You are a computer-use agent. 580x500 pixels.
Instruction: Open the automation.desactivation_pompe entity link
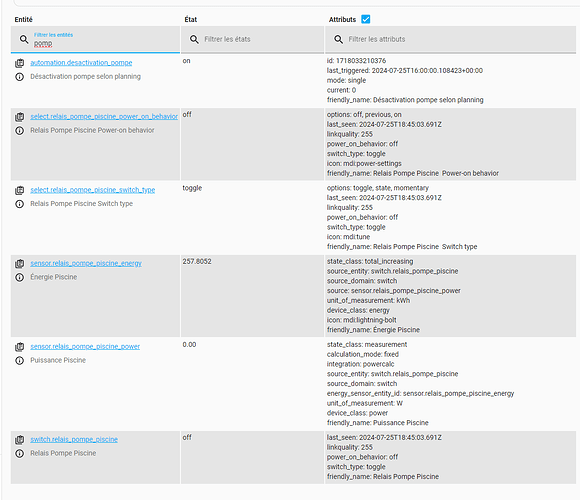coord(81,63)
